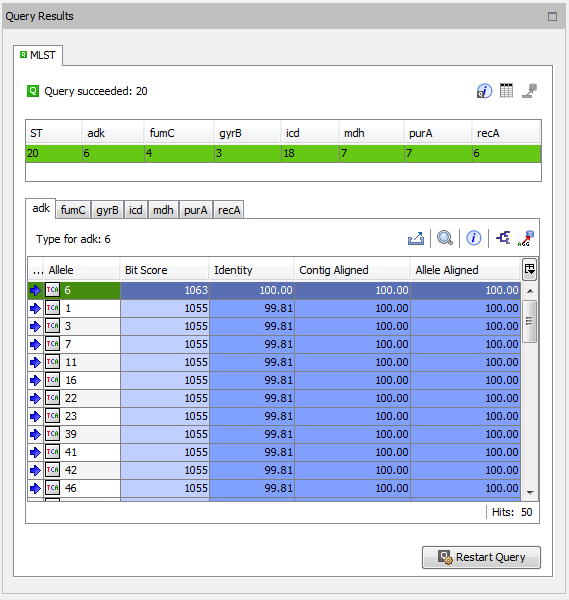This screenshot has width=569, height=600.
Task: Click the magnifier search icon for adk
Action: pyautogui.click(x=445, y=238)
